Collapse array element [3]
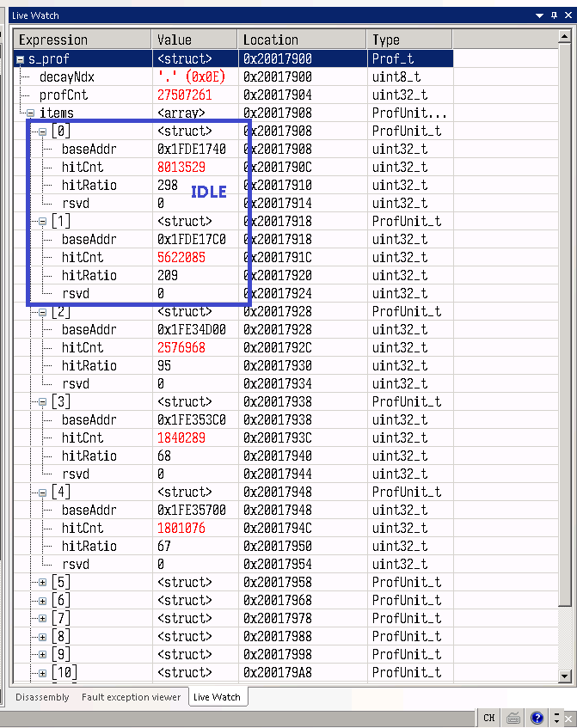Viewport: 577px width, 728px height. 43,402
